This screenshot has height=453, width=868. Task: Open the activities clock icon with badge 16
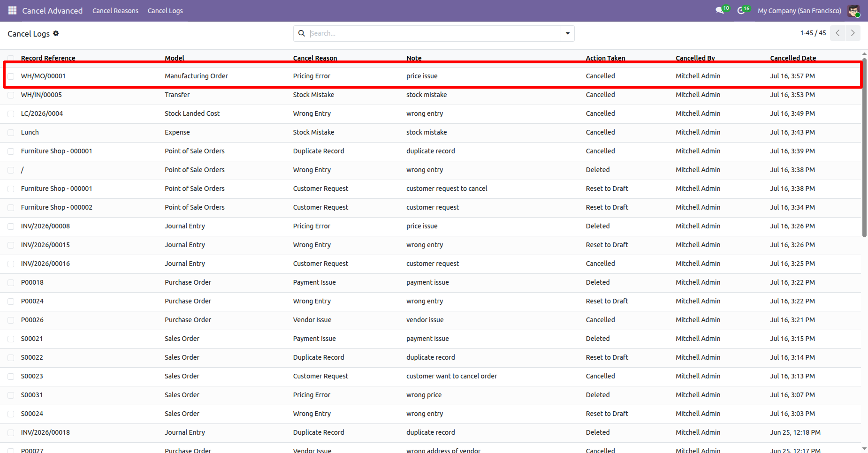click(743, 10)
